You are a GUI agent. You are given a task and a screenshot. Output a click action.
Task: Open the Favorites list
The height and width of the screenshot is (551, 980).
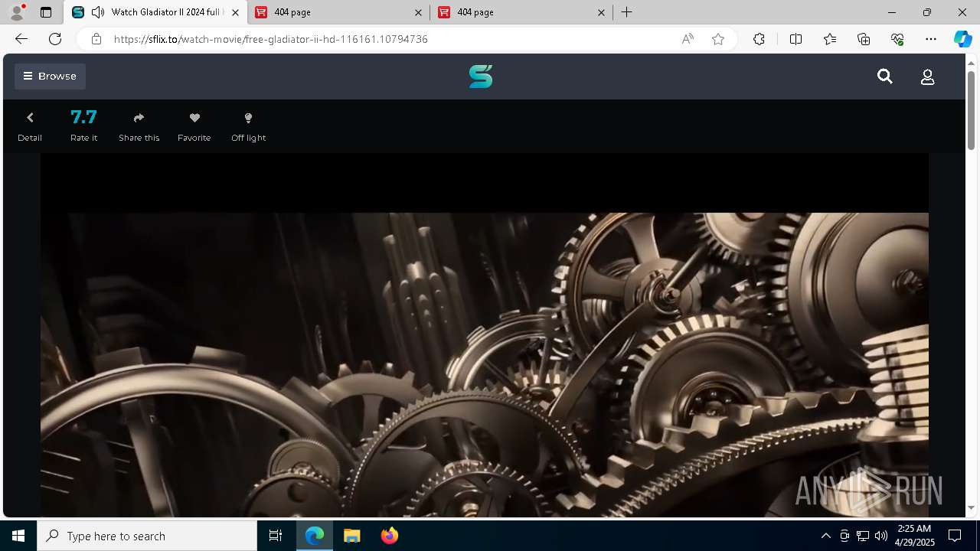coord(830,39)
